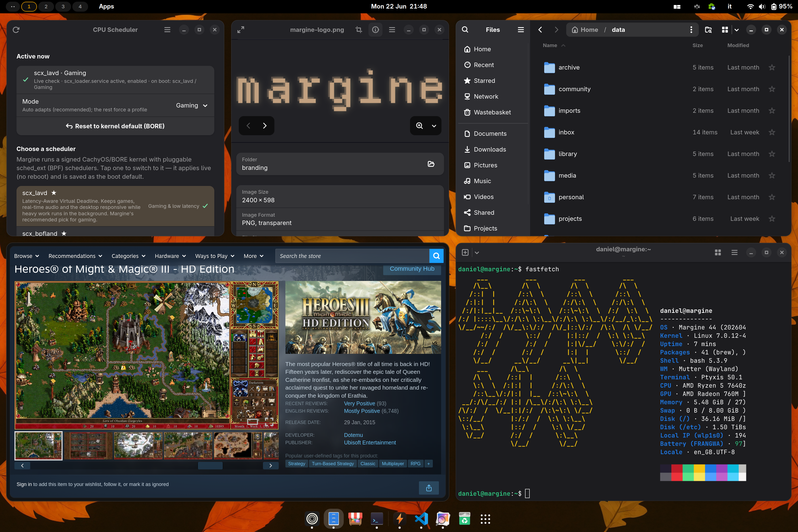Open the terminal tab overview grid
Viewport: 798px width, 532px height.
[718, 252]
